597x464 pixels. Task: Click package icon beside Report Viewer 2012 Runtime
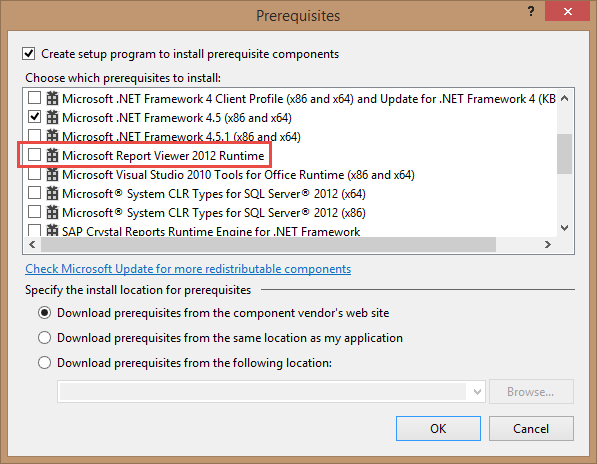(x=52, y=155)
